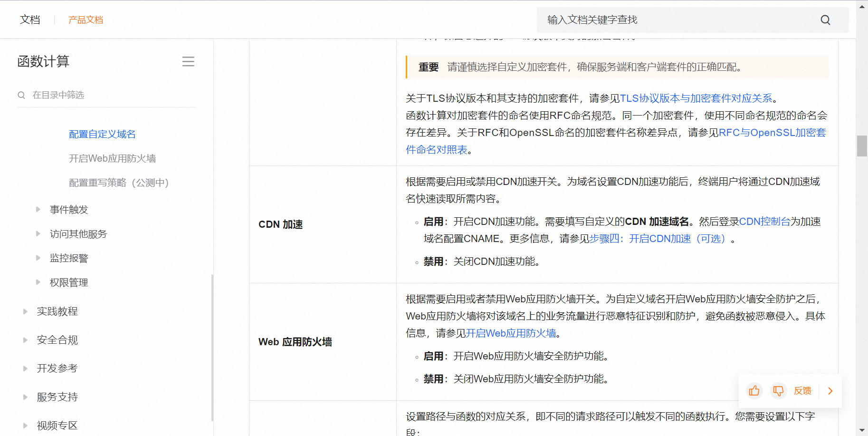The width and height of the screenshot is (868, 436).
Task: Click the 反馈 feedback button
Action: tap(802, 391)
